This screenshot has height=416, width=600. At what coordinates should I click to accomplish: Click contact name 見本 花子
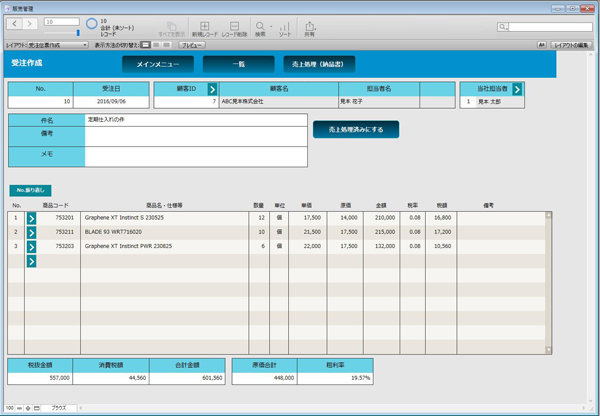[x=351, y=101]
